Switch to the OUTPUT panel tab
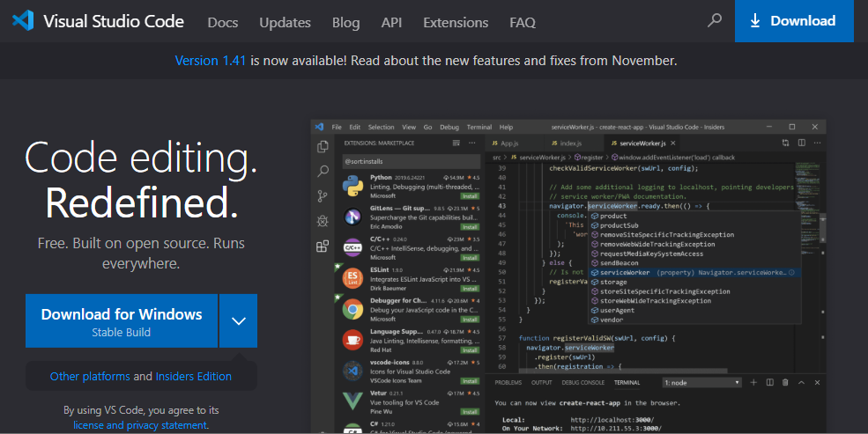Image resolution: width=868 pixels, height=434 pixels. point(541,383)
